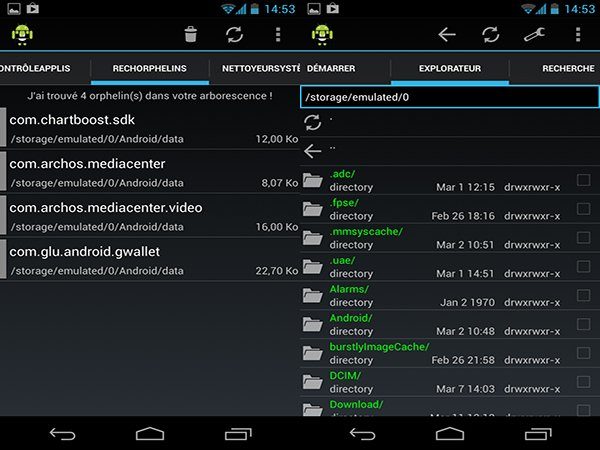The height and width of the screenshot is (450, 600).
Task: Select orphan com.archos.mediacenter.video
Action: pos(150,216)
